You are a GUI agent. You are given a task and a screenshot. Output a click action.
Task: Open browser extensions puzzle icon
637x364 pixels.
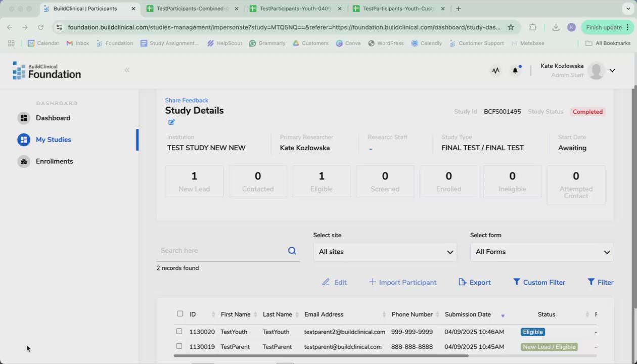point(533,27)
